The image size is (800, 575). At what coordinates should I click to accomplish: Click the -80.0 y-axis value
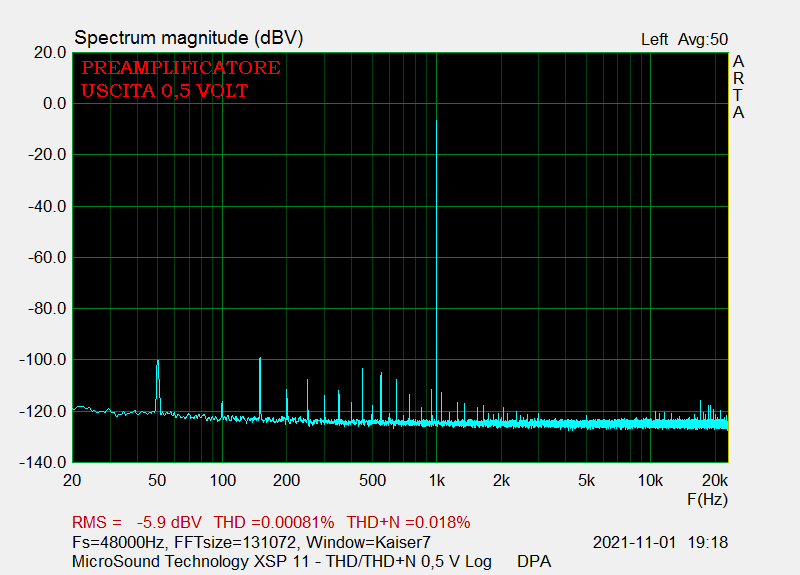(x=47, y=309)
